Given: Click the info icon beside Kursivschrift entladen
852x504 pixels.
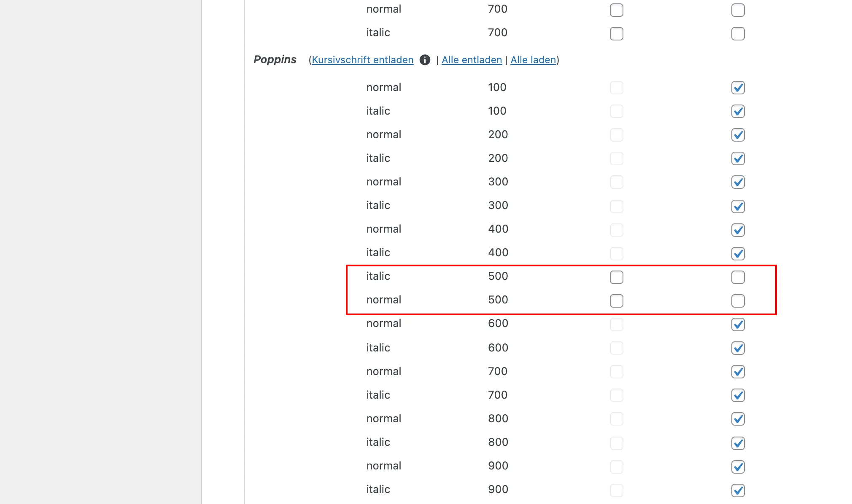Looking at the screenshot, I should (x=425, y=60).
